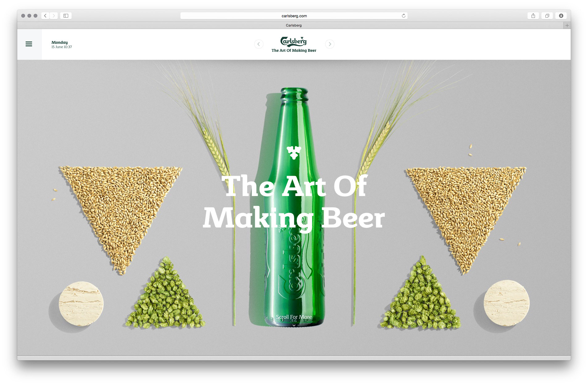Screen dimensions: 588x385
Task: Click the large The Art Of Making Beer heading
Action: (294, 202)
